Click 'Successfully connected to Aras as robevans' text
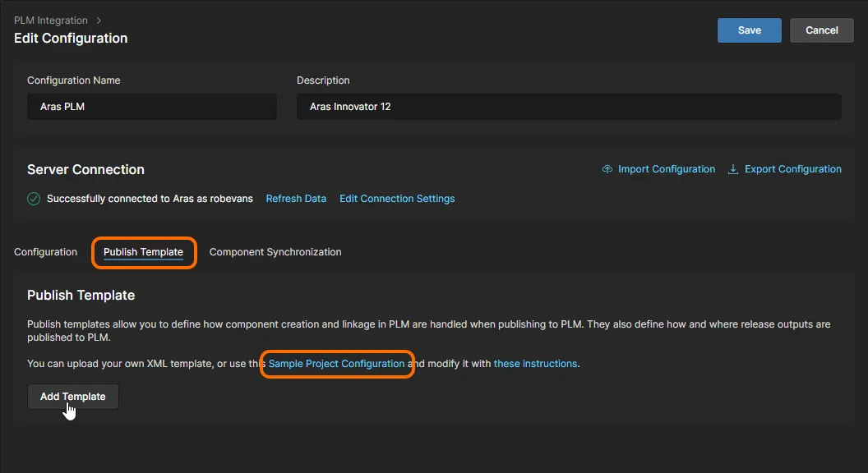The image size is (868, 473). 150,199
